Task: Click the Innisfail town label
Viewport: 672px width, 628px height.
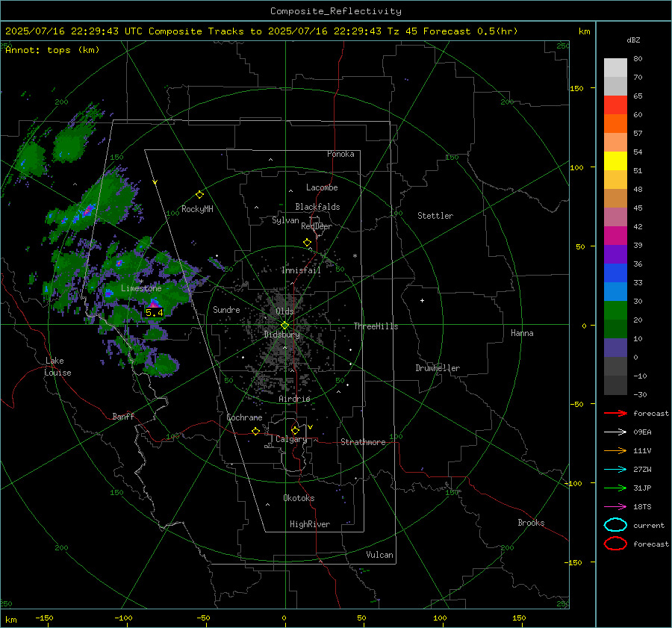Action: [x=301, y=270]
